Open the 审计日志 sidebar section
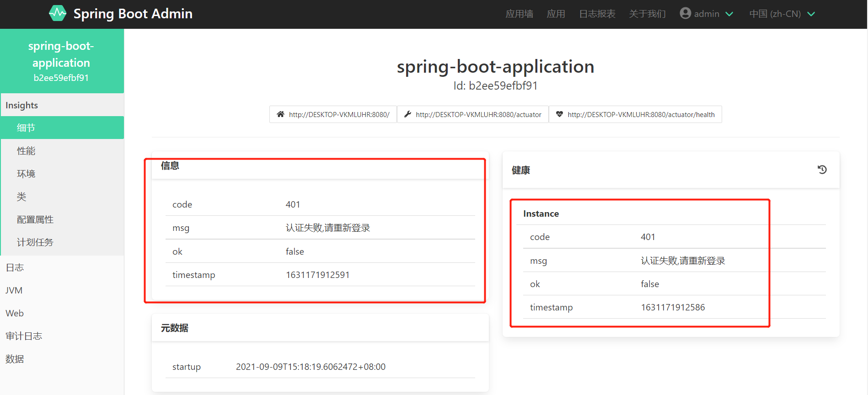The height and width of the screenshot is (395, 868). (62, 336)
